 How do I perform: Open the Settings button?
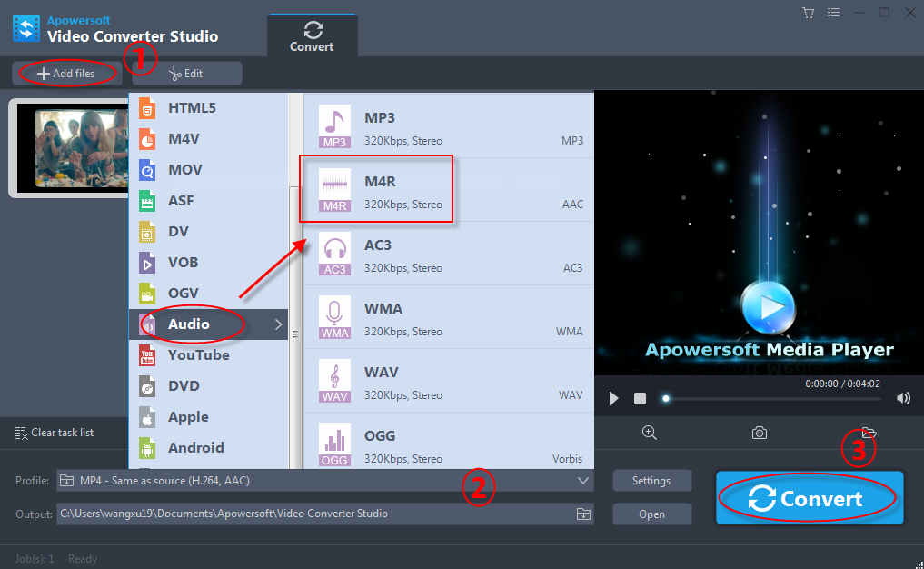coord(651,481)
